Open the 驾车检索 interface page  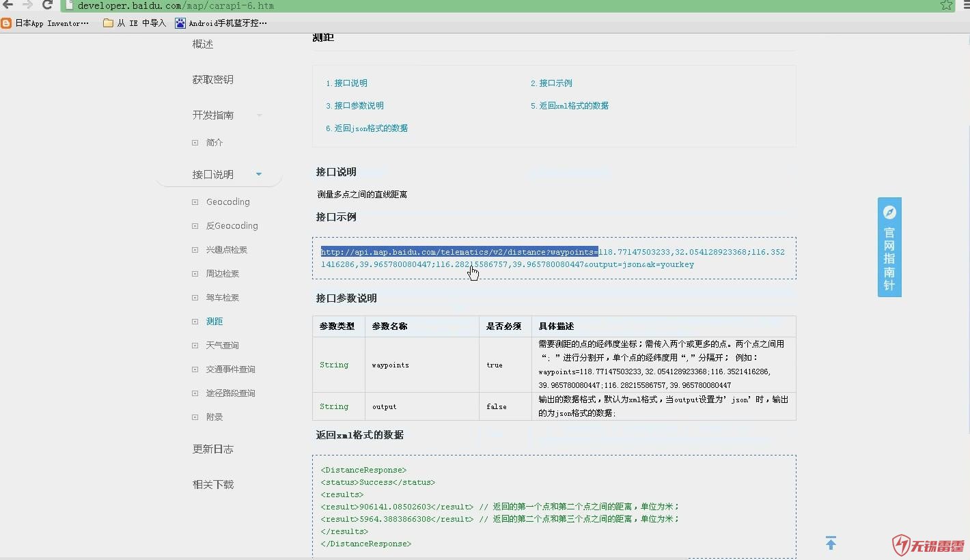[223, 298]
